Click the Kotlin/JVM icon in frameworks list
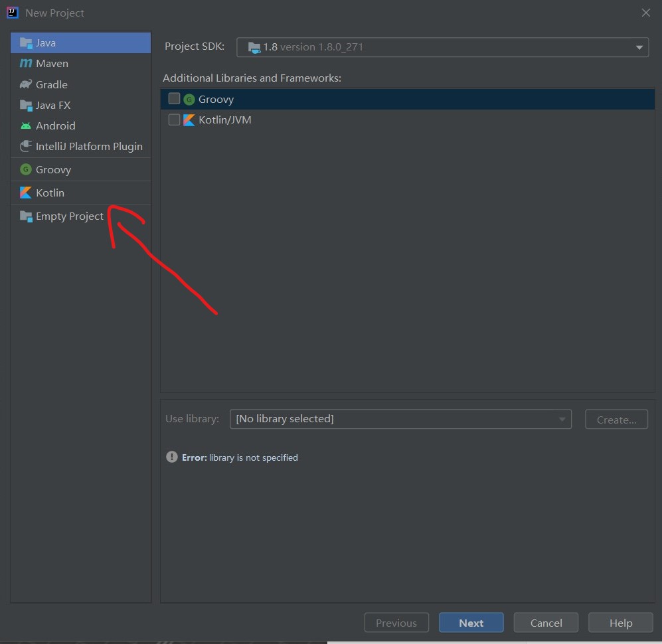The image size is (662, 644). click(x=189, y=120)
